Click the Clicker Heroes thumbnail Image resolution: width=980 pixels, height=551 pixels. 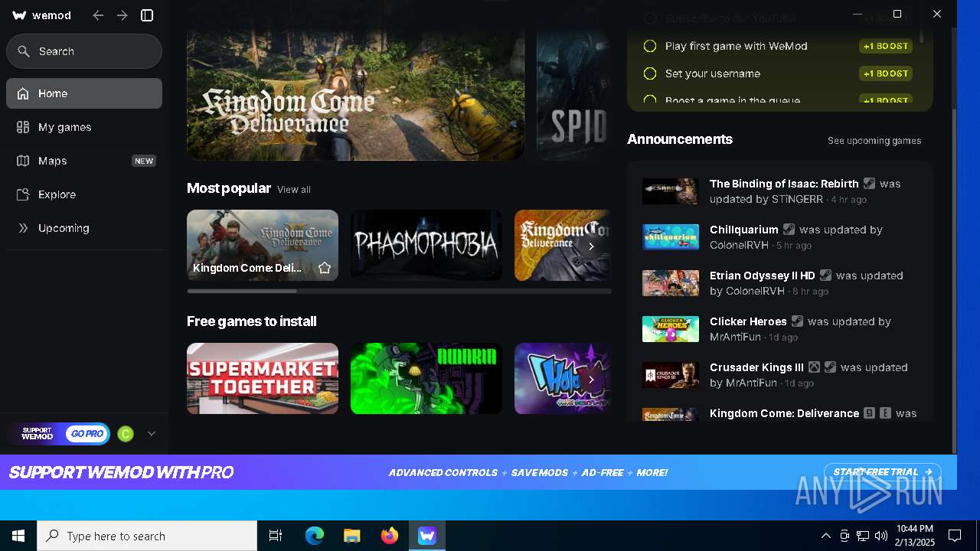[671, 329]
